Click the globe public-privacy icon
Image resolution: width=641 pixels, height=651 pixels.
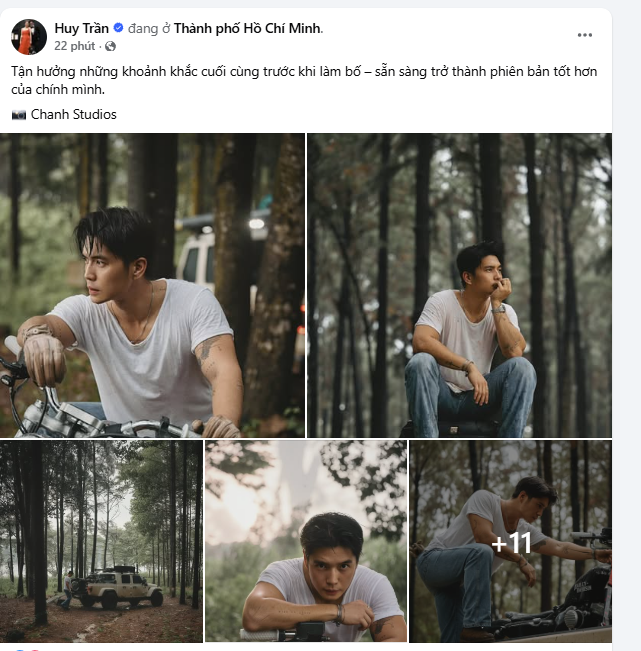(x=110, y=46)
